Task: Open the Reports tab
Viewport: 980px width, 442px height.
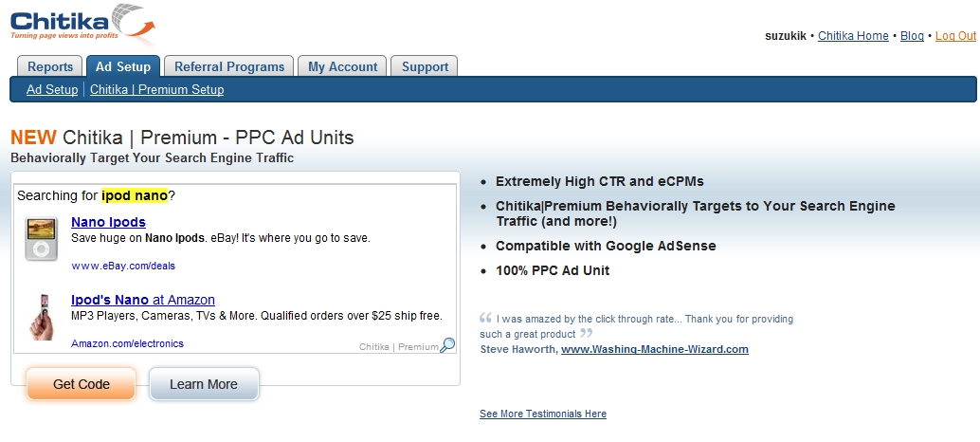Action: (50, 66)
